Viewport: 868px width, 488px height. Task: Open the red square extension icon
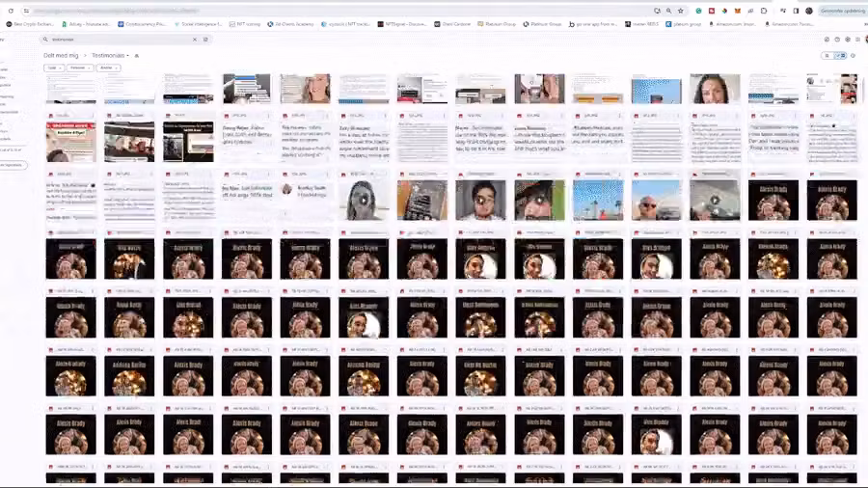point(712,11)
